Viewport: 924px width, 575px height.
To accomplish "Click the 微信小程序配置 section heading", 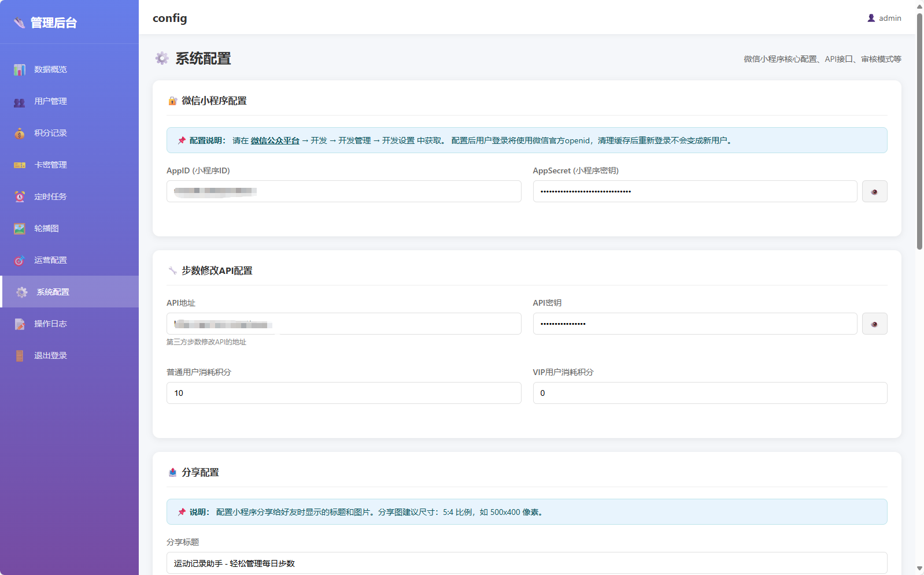I will coord(214,101).
